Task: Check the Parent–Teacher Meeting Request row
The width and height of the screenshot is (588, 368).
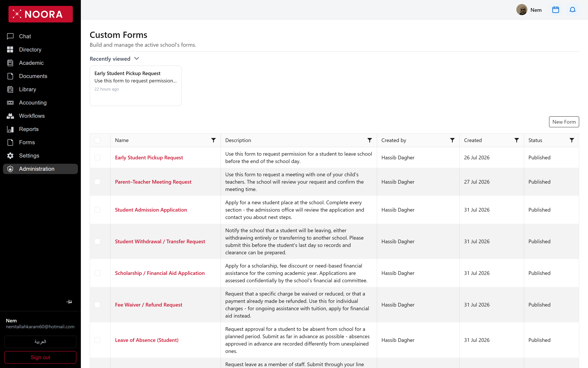Action: [97, 182]
